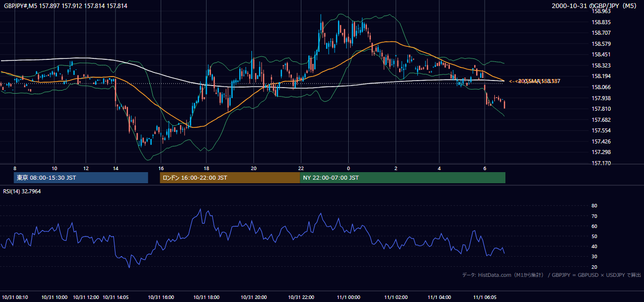The image size is (644, 302).
Task: Click RSI scale value 80
Action: 595,206
